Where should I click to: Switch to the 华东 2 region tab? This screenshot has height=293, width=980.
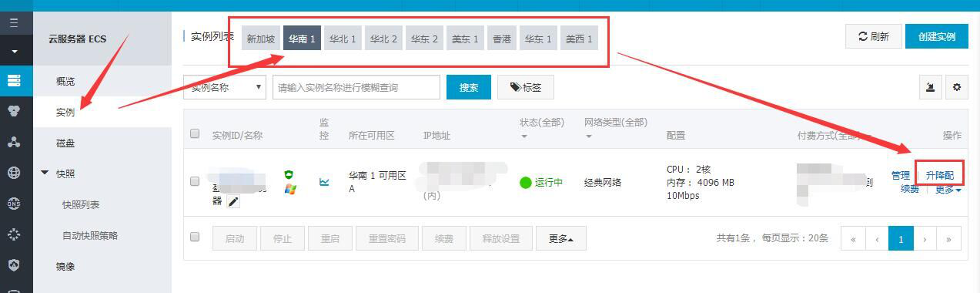point(424,39)
